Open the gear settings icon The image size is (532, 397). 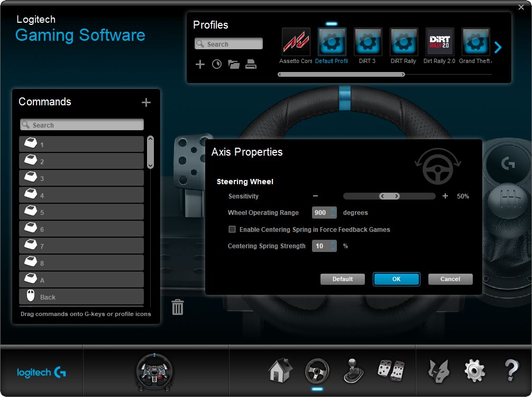(x=474, y=371)
